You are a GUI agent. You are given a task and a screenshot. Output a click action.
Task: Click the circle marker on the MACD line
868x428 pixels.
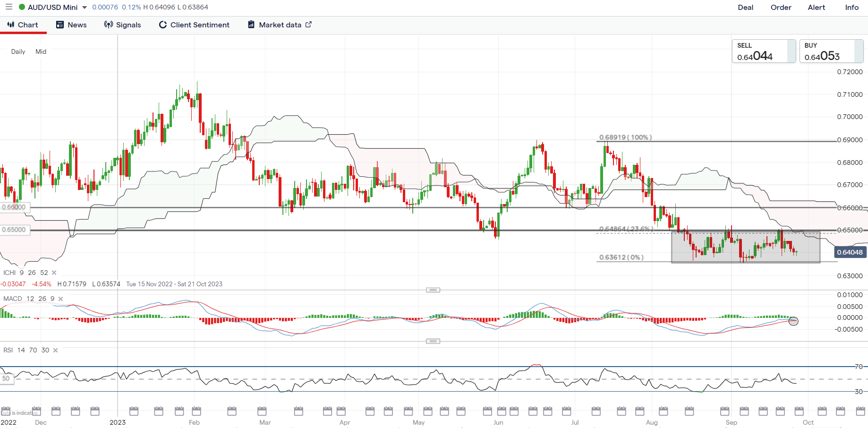(x=793, y=321)
